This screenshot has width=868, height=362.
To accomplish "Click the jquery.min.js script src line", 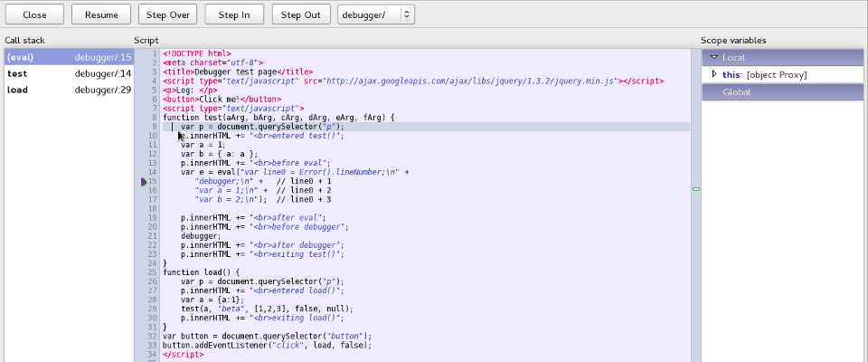I will [413, 81].
